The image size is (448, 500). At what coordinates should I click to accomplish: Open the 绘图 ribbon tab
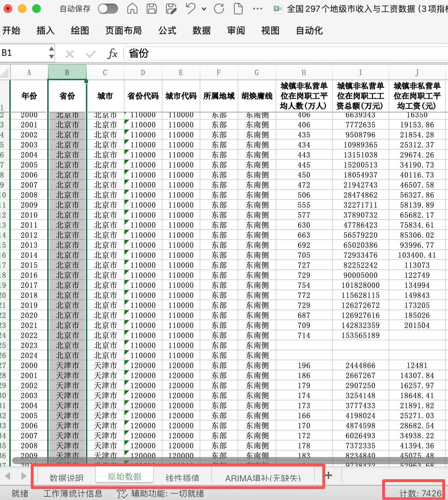click(x=80, y=31)
